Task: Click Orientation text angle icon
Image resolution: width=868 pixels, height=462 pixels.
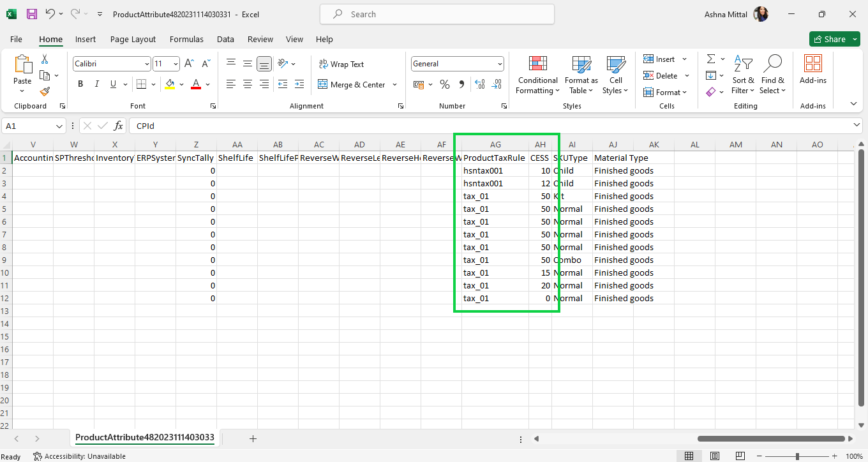Action: click(283, 64)
